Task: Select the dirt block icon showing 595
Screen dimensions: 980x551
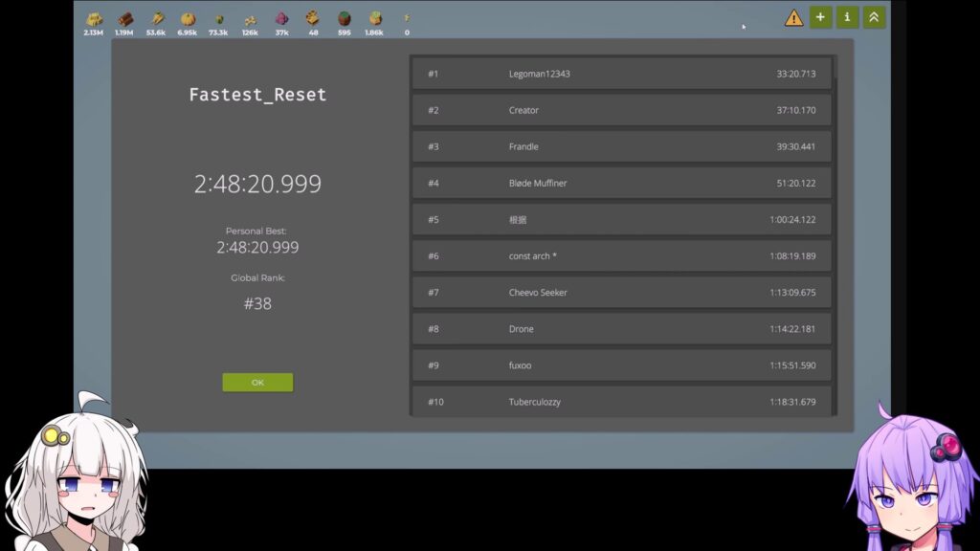Action: pos(344,19)
